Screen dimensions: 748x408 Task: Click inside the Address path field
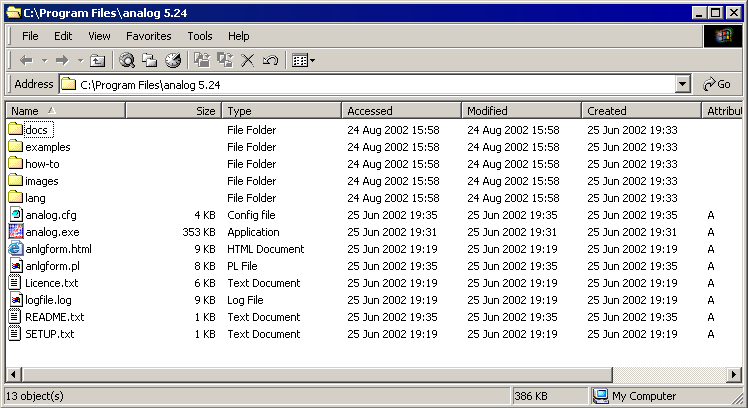click(370, 85)
